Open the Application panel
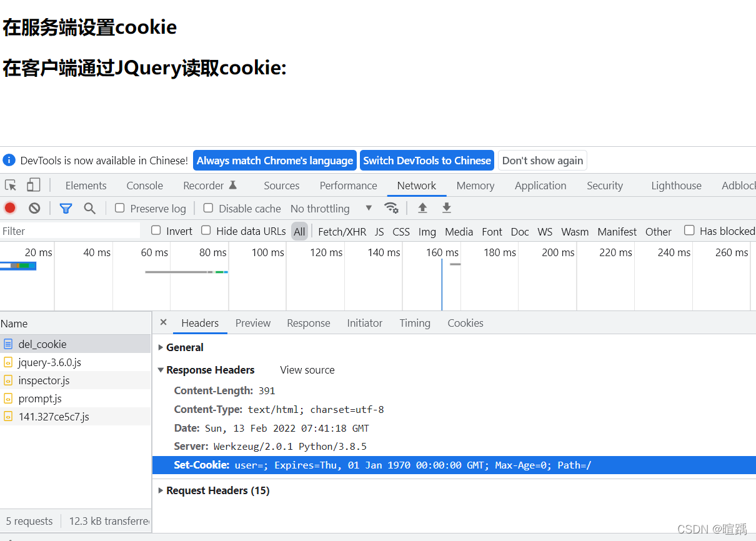This screenshot has height=541, width=756. click(540, 186)
